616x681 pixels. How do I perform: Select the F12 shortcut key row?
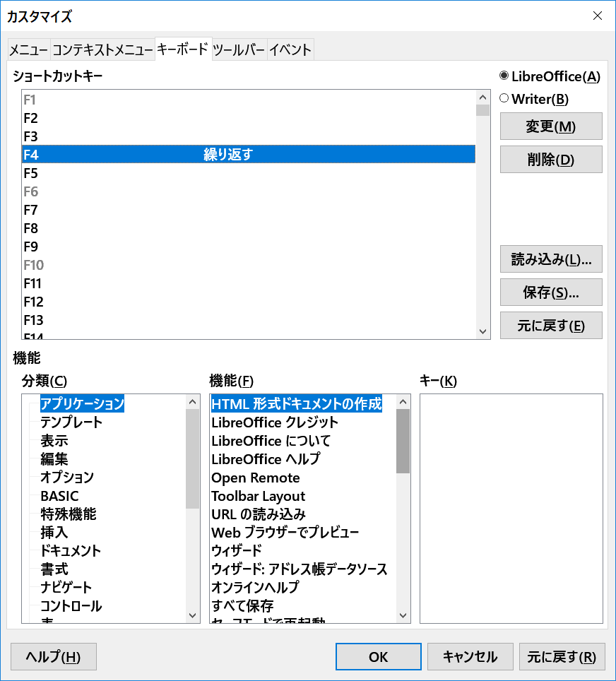[x=247, y=302]
